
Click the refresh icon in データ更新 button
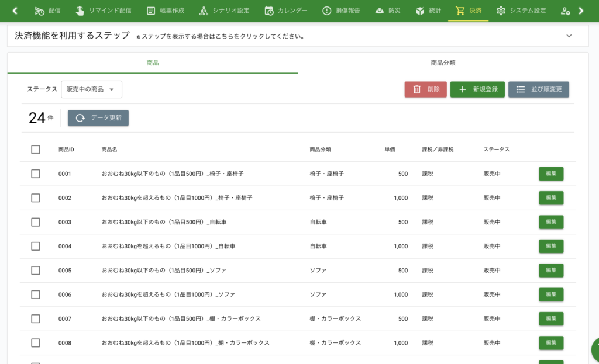pyautogui.click(x=80, y=118)
